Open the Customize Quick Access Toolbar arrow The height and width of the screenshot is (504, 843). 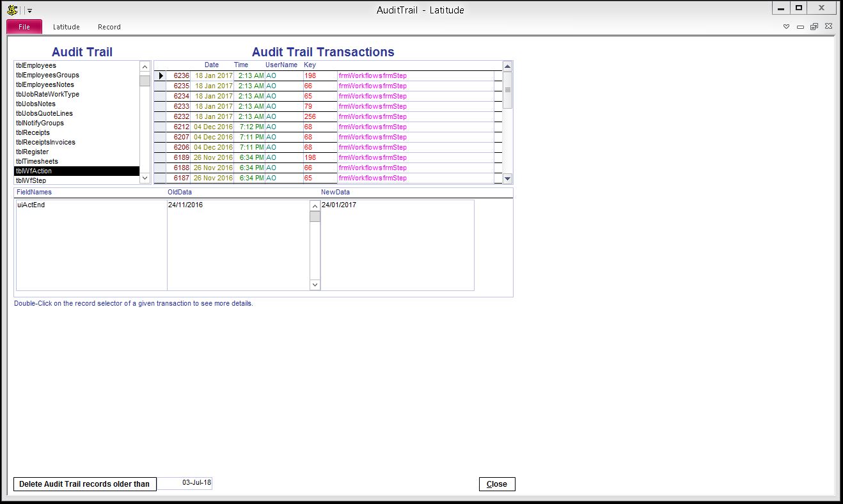30,10
